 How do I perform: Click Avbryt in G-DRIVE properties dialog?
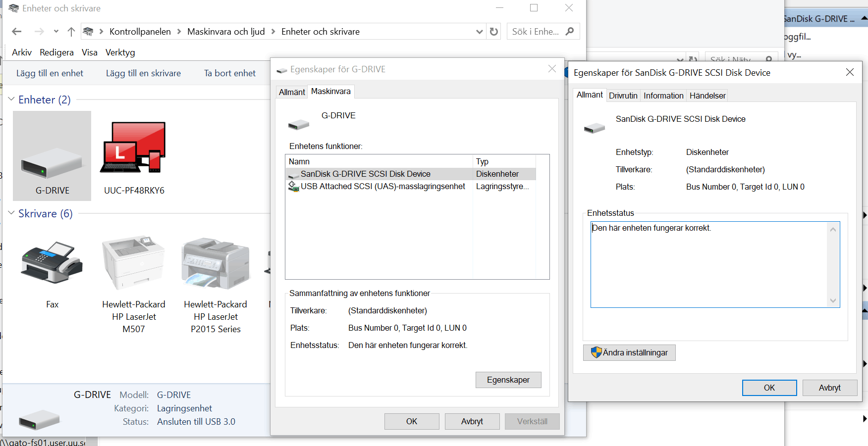click(472, 421)
